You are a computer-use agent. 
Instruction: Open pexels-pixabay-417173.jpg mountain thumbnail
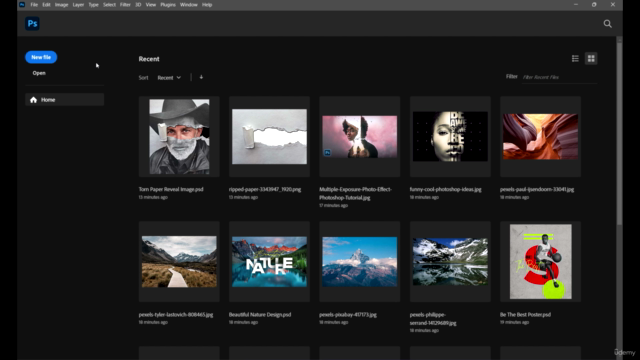tap(360, 262)
